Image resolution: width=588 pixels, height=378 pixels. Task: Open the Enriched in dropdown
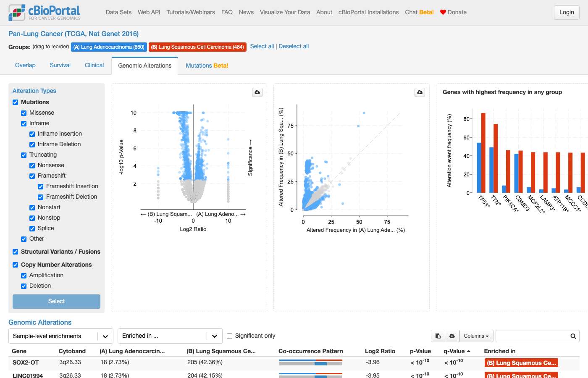coord(170,336)
